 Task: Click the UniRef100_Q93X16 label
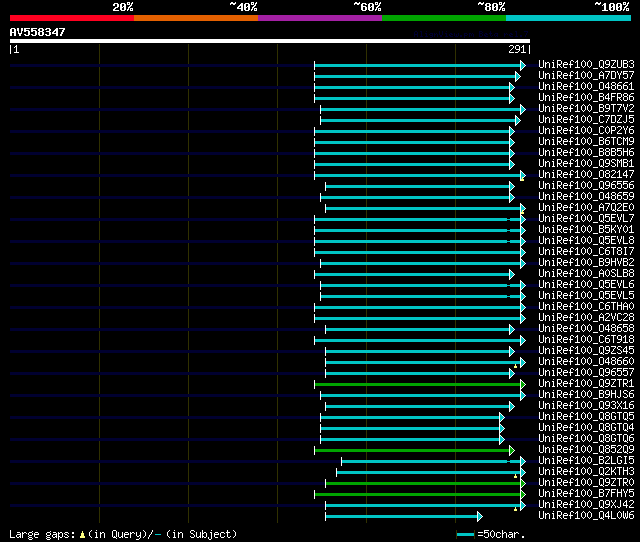(x=586, y=406)
